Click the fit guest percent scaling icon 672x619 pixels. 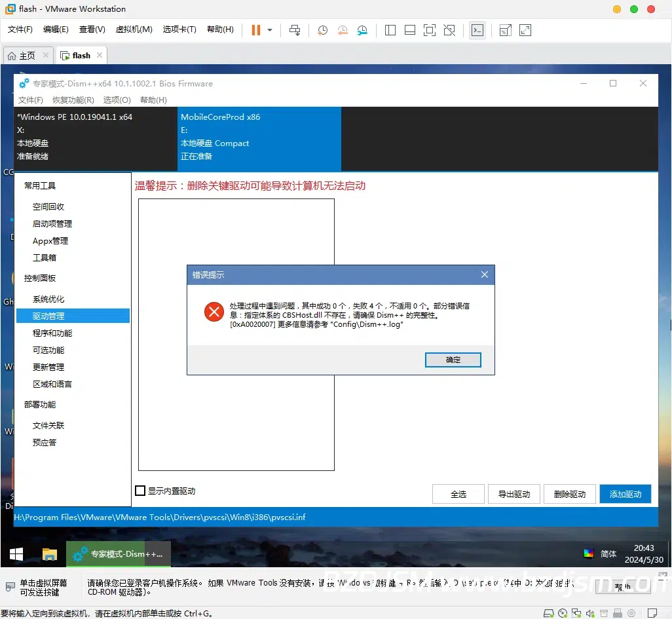(505, 30)
